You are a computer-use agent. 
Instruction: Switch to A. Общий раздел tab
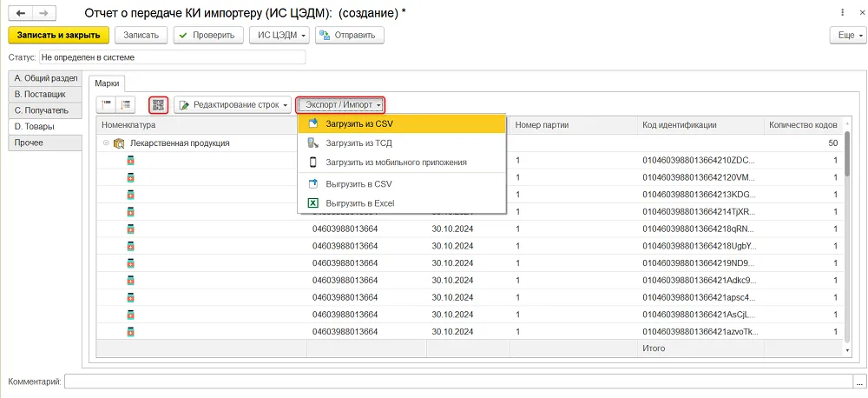[x=45, y=78]
